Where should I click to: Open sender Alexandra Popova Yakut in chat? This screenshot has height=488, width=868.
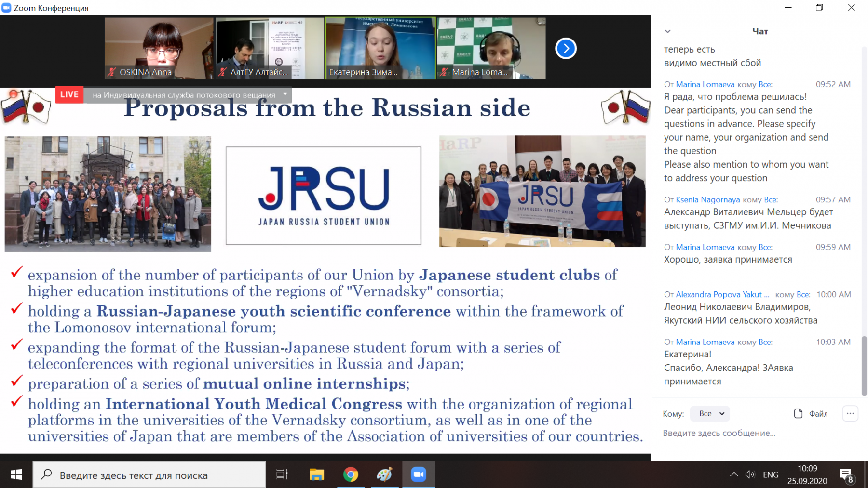(x=722, y=294)
